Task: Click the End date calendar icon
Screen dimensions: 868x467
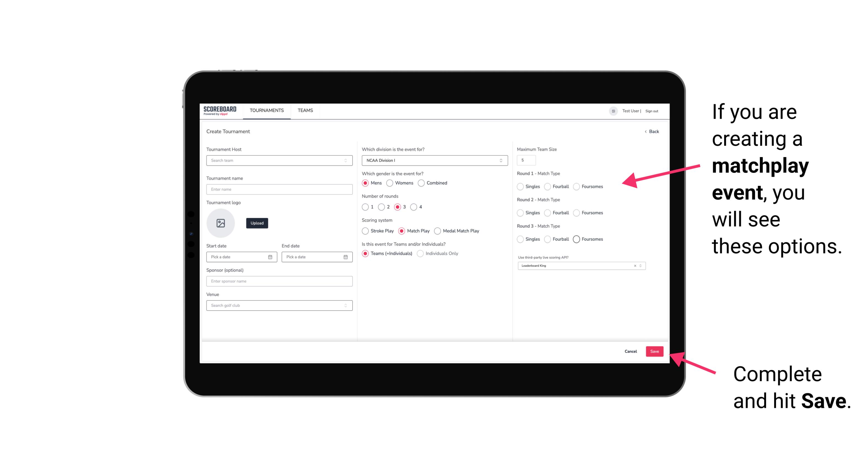Action: (345, 257)
